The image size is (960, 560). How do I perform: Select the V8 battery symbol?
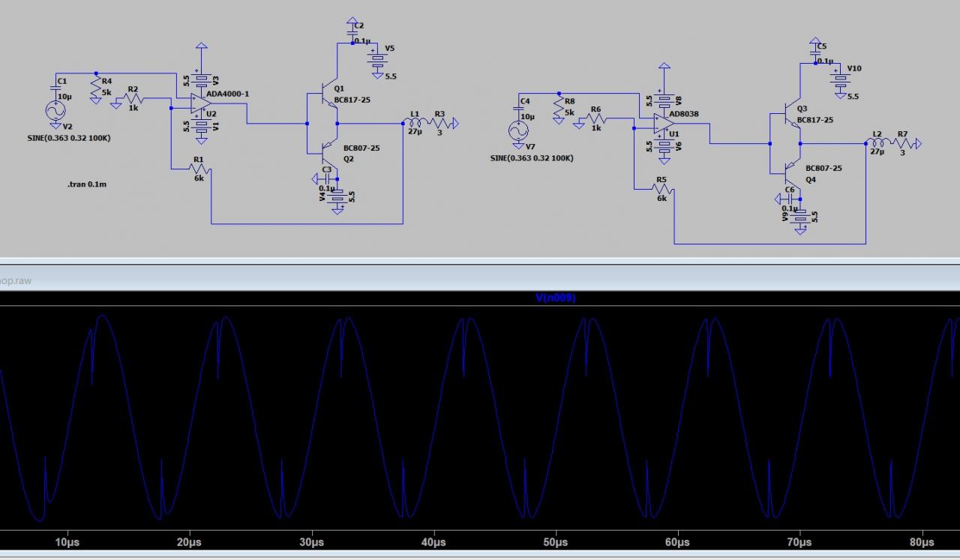tap(664, 99)
